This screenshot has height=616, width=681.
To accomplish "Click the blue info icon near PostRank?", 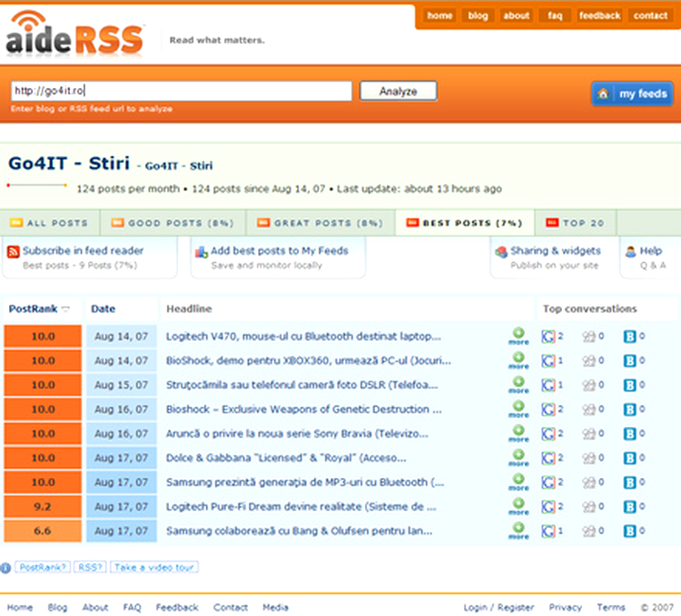I will (5, 568).
